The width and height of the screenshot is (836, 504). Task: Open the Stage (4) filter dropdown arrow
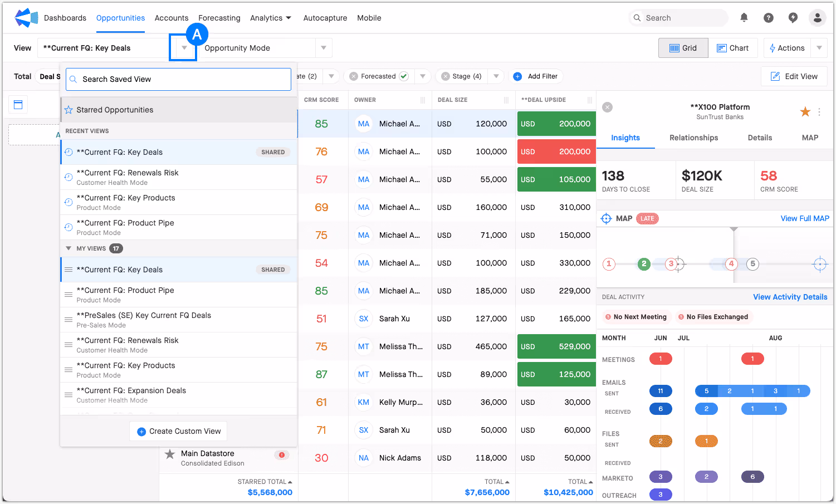496,76
